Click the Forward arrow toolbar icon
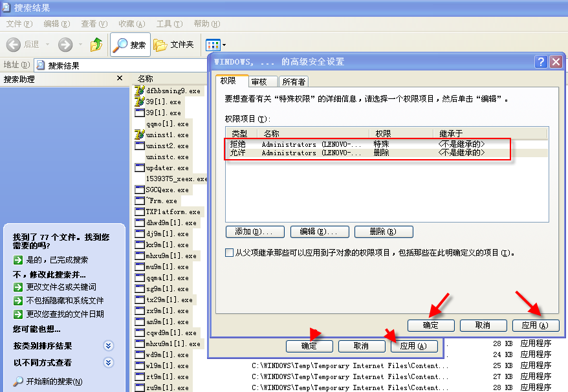The width and height of the screenshot is (568, 392). [65, 45]
